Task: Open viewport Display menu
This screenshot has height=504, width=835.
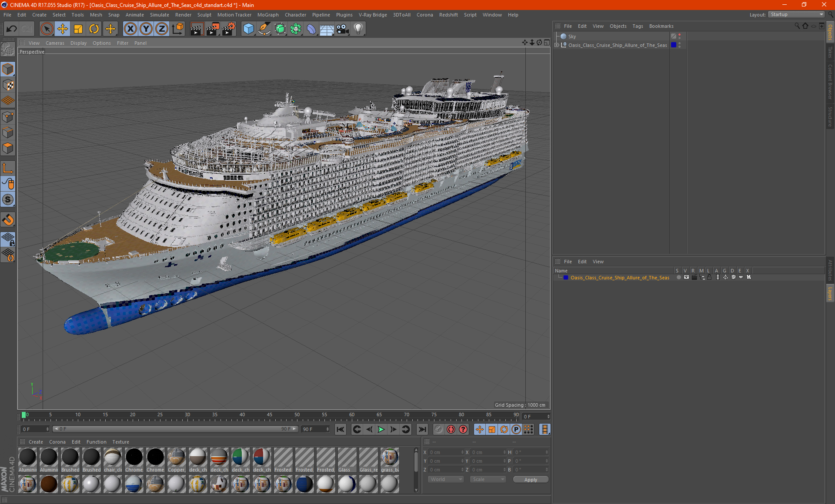Action: 78,43
